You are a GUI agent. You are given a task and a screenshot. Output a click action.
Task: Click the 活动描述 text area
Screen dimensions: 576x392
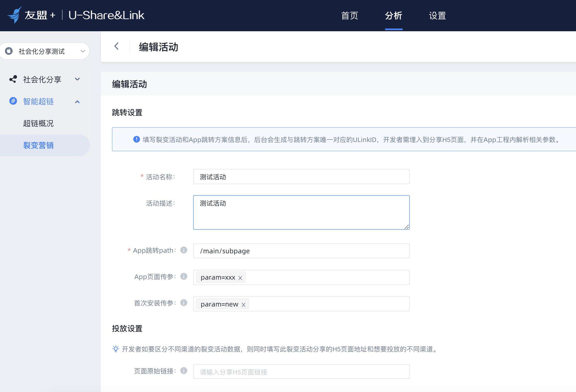click(x=301, y=212)
